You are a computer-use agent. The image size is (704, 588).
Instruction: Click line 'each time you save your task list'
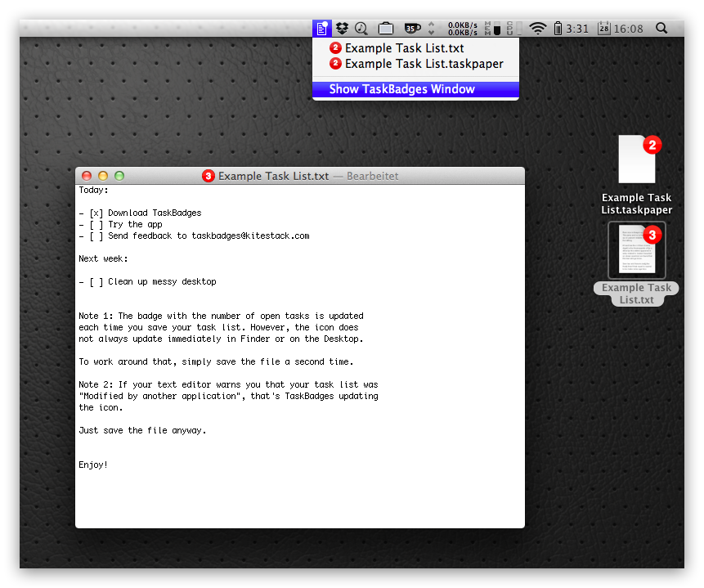[218, 327]
